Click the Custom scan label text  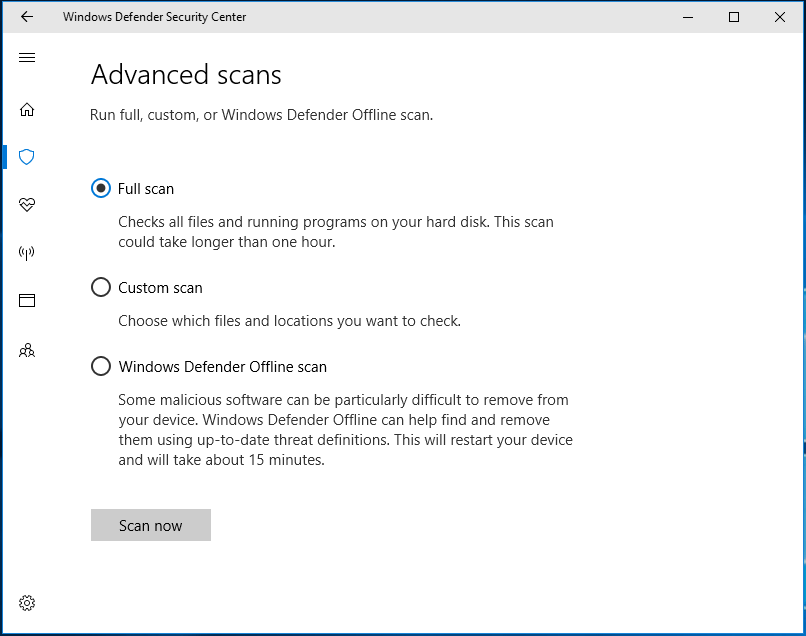click(160, 288)
